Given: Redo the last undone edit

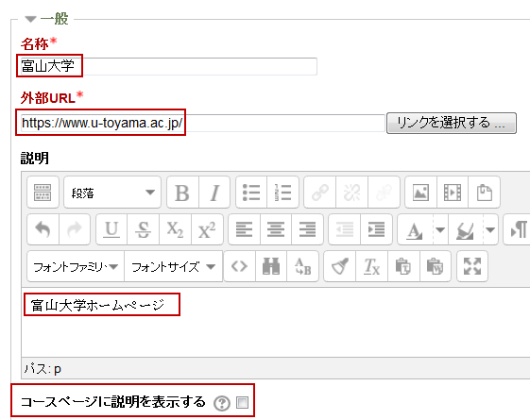Looking at the screenshot, I should [75, 229].
